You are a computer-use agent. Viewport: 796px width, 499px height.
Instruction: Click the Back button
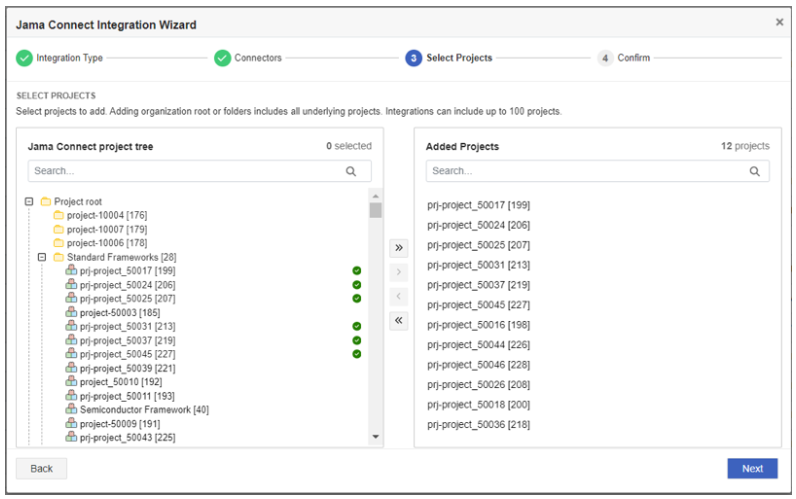pyautogui.click(x=41, y=469)
